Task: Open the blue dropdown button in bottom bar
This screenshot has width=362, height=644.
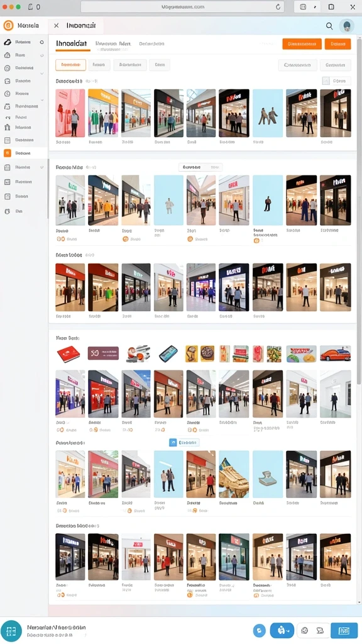Action: pyautogui.click(x=282, y=630)
